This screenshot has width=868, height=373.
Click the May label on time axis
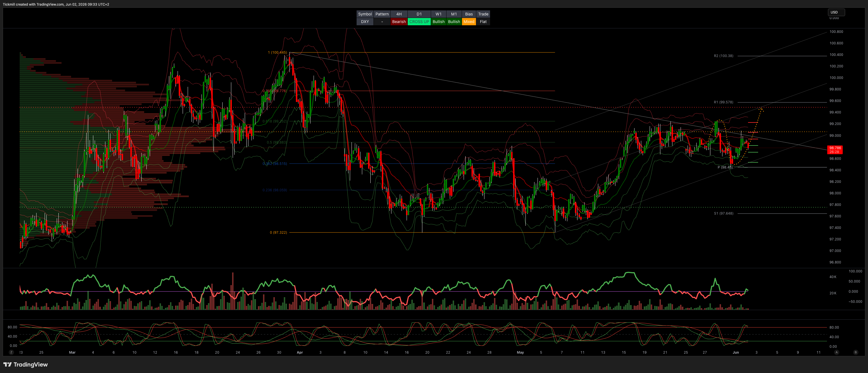pyautogui.click(x=520, y=352)
